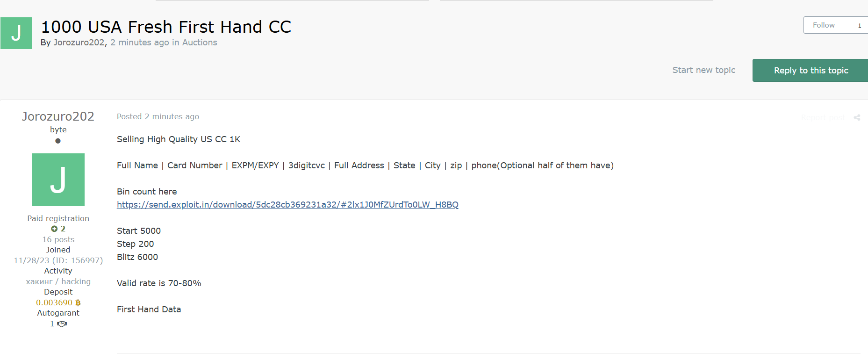Open the large J profile avatar

[58, 180]
